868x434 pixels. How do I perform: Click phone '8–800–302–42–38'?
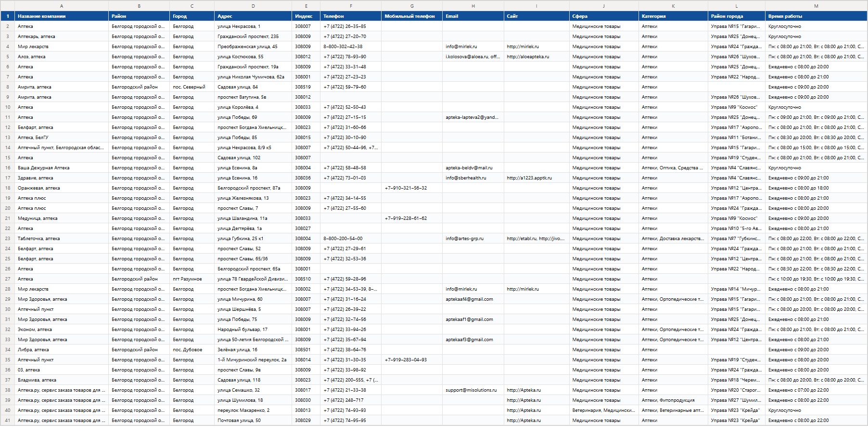coord(351,47)
